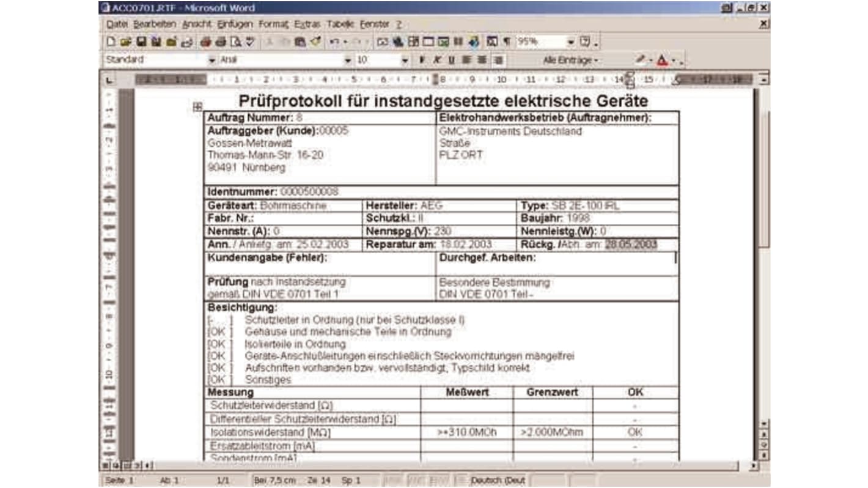Click the Columns toolbar icon
This screenshot has height=488, width=868.
(457, 42)
